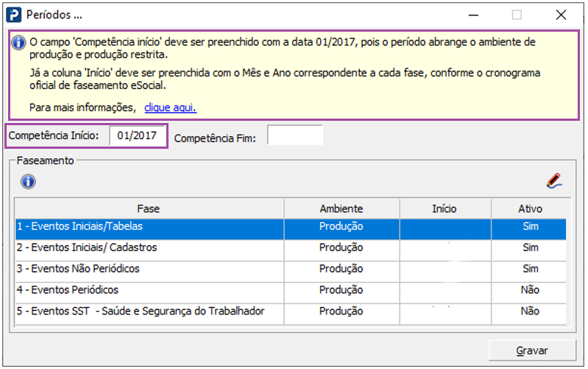Screen dimensions: 588x369
Task: Click Início cell of Eventos Iniciais/Tabelas row
Action: 445,229
